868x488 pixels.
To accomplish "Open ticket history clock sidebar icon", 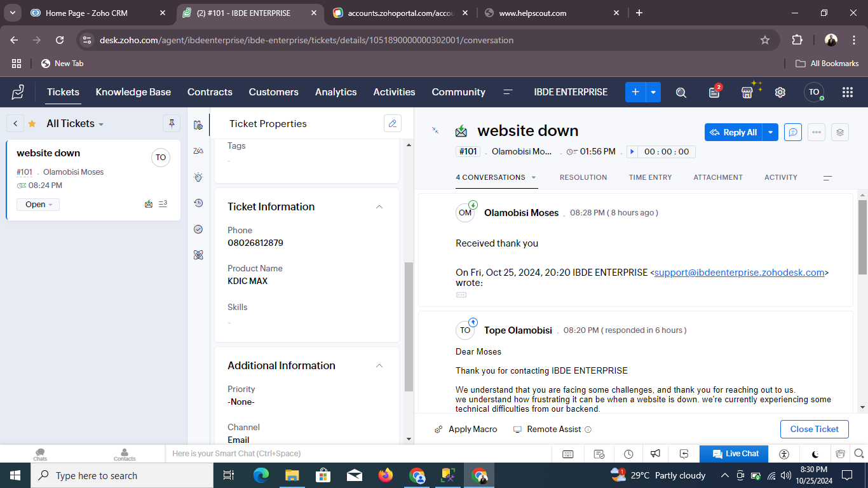I will pyautogui.click(x=198, y=203).
